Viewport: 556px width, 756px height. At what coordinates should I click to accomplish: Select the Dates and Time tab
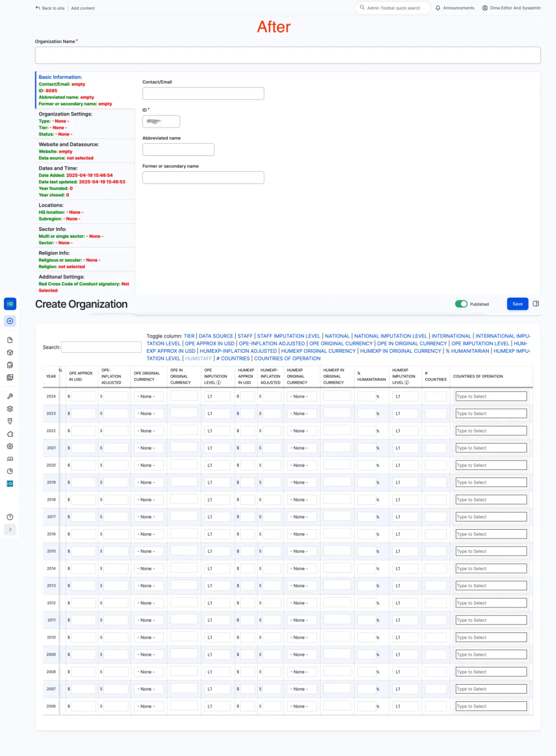point(85,181)
